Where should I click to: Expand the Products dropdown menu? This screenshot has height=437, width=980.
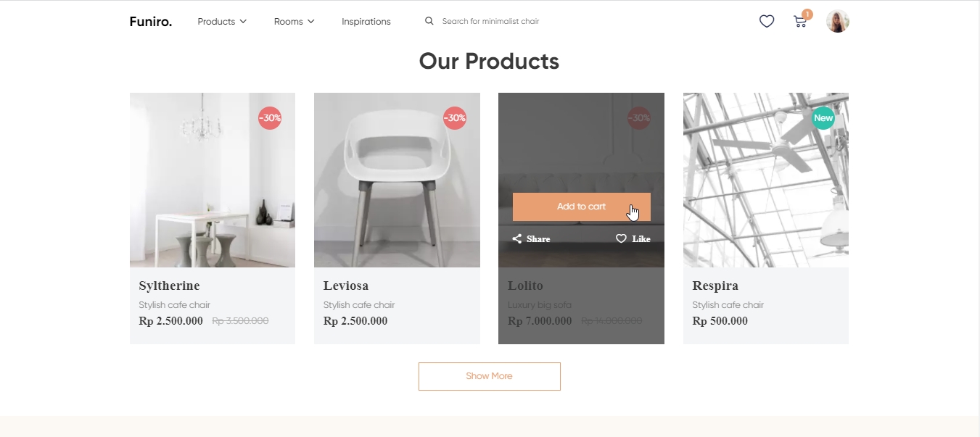click(222, 22)
